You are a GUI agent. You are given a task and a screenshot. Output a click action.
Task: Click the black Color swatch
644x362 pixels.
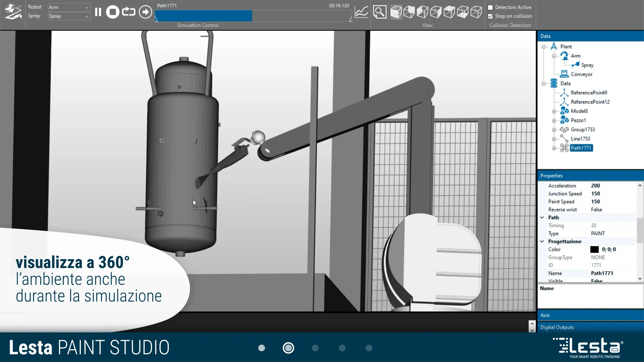point(594,249)
